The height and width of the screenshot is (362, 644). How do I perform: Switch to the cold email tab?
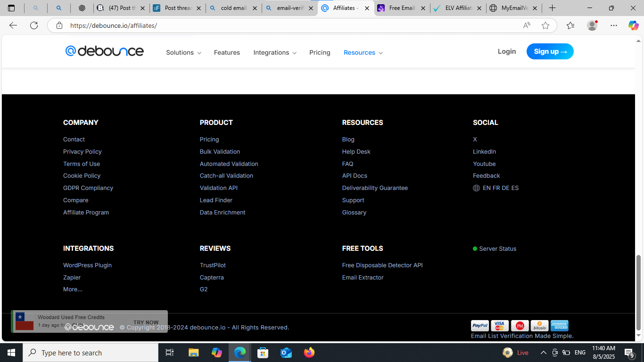pyautogui.click(x=233, y=8)
